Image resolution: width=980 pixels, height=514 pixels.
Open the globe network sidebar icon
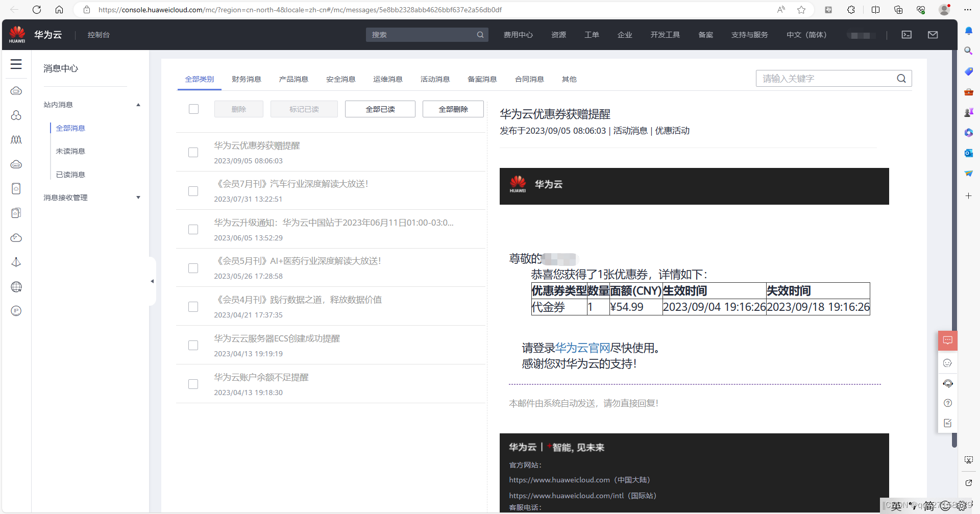[16, 287]
